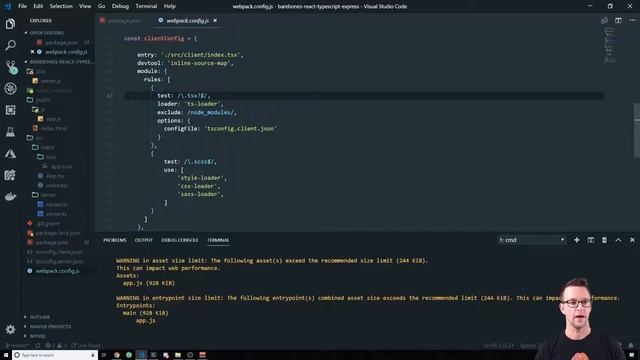
Task: Open the Edit menu
Action: point(38,6)
